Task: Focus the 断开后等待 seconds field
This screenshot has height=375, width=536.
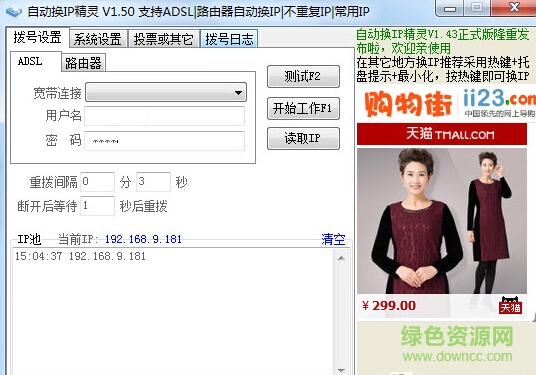Action: coord(97,206)
